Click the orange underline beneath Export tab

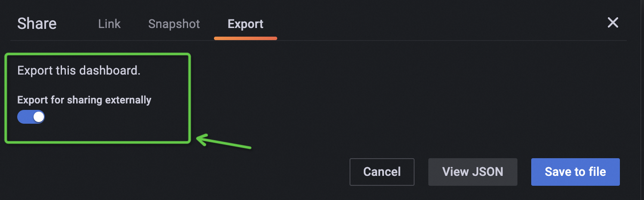point(245,38)
